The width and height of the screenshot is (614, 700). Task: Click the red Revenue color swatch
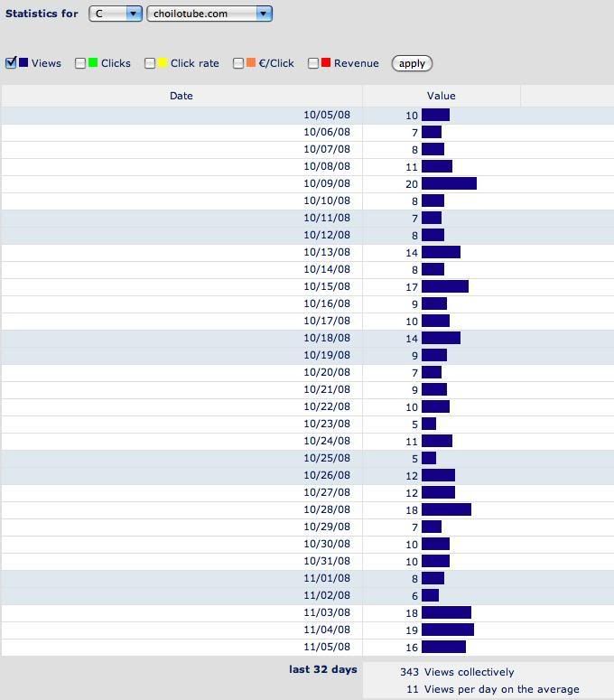click(x=326, y=63)
